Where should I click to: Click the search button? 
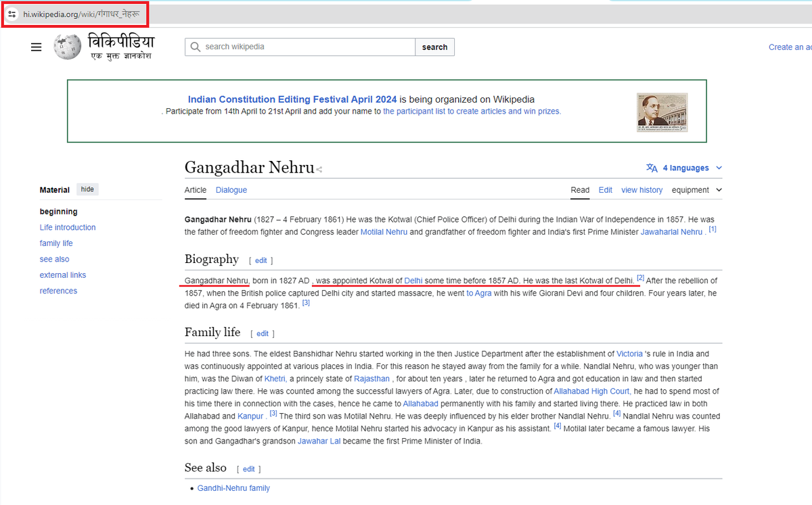tap(434, 47)
